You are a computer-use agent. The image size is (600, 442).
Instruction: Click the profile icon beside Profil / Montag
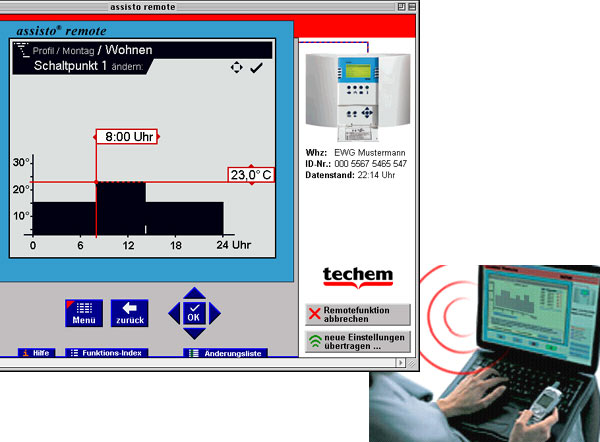point(22,50)
